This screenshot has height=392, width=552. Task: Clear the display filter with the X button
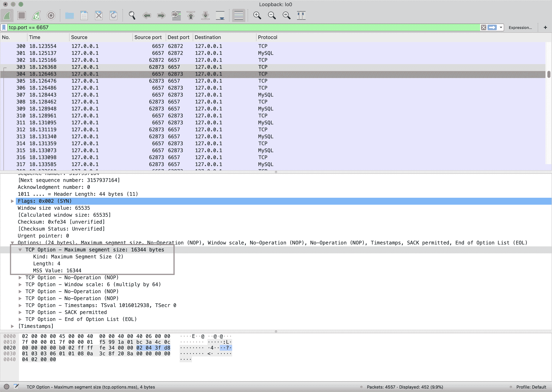pyautogui.click(x=483, y=27)
